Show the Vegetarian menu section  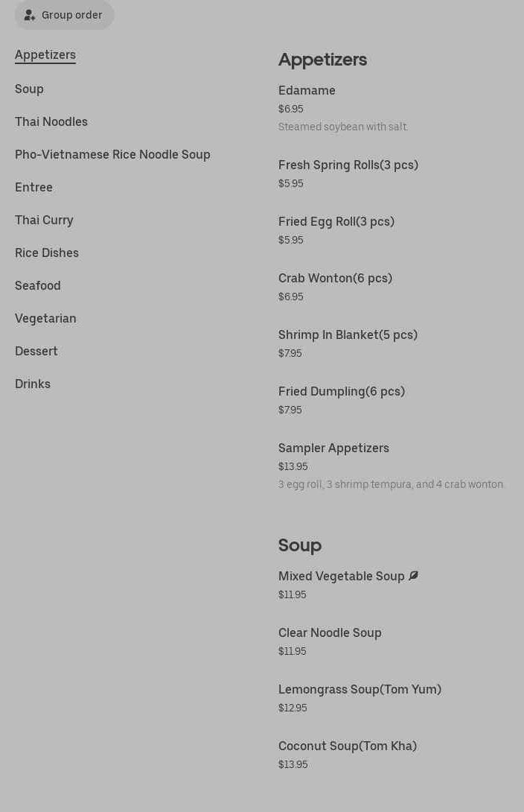(45, 318)
